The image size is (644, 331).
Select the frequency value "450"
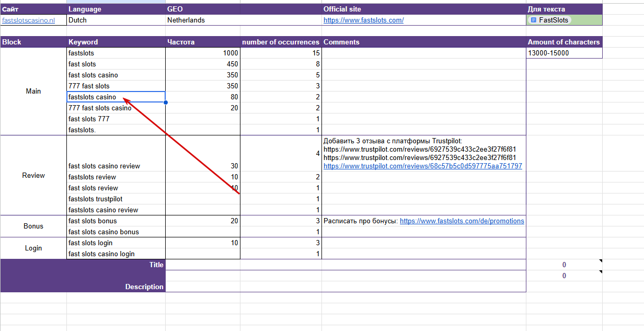tap(203, 64)
